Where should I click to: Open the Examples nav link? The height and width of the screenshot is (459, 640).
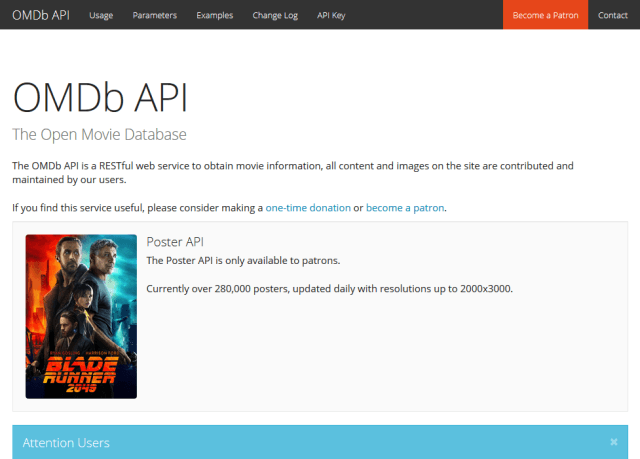click(x=214, y=15)
